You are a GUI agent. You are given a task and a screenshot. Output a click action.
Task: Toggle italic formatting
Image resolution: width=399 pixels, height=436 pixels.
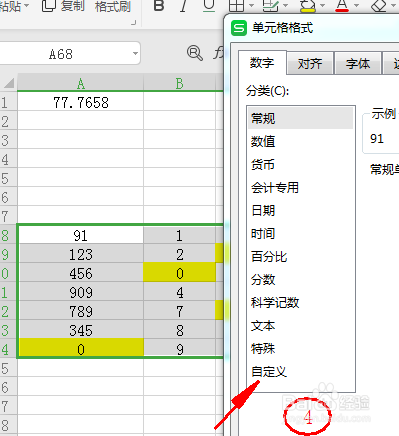(x=183, y=6)
